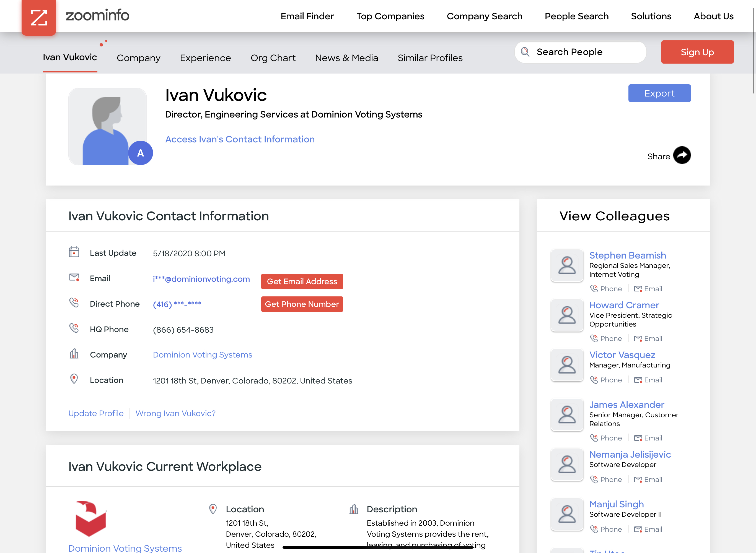Click the Sign Up button
The image size is (756, 553).
pyautogui.click(x=697, y=52)
